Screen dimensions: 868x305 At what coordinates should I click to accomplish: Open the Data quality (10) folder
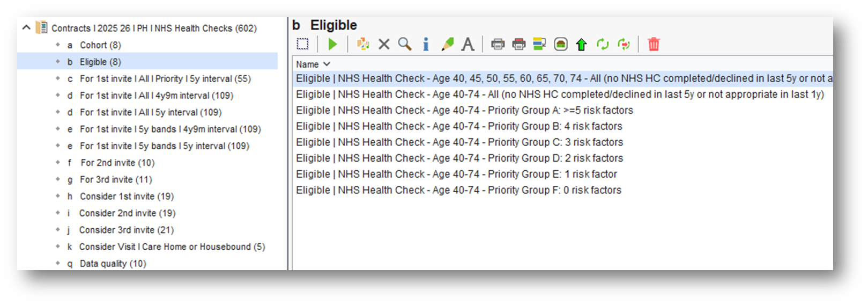pyautogui.click(x=113, y=263)
